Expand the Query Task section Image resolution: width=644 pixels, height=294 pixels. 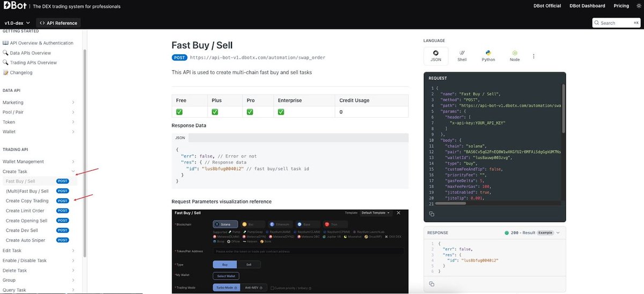pos(39,290)
